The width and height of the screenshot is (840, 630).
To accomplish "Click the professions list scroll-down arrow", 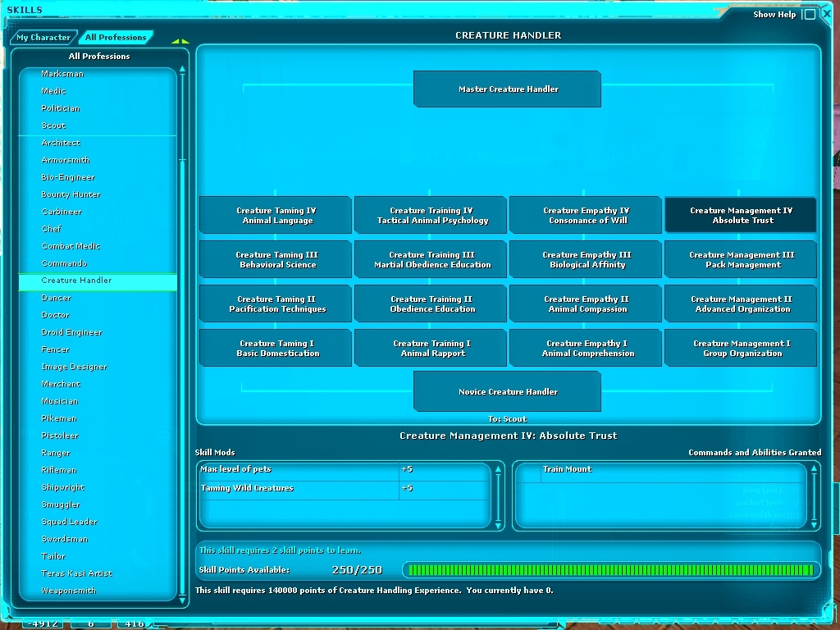I will coord(182,600).
